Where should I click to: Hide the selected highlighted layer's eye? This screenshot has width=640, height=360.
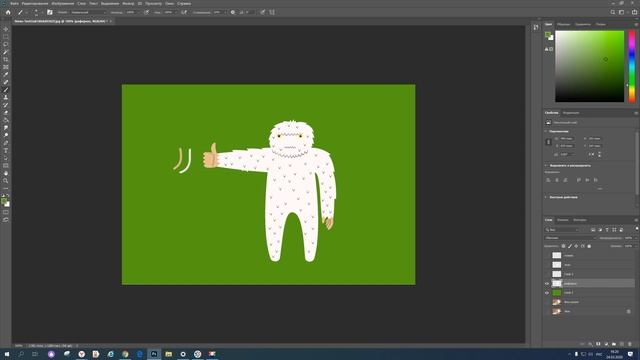pos(547,284)
